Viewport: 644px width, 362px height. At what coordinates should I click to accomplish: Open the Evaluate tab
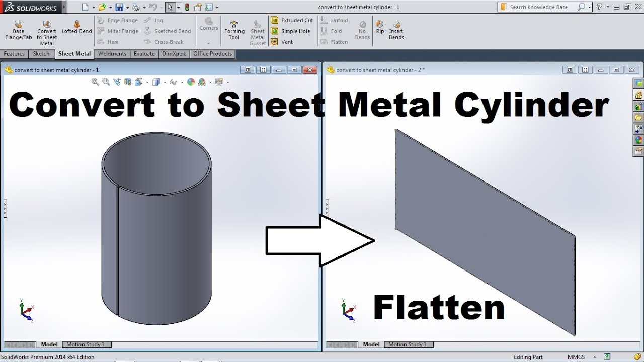click(144, 54)
